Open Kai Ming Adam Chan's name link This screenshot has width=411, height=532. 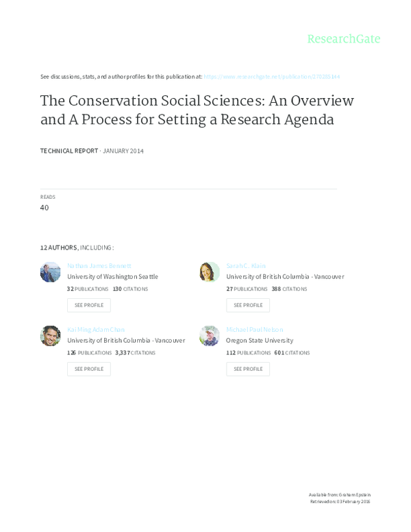click(96, 330)
